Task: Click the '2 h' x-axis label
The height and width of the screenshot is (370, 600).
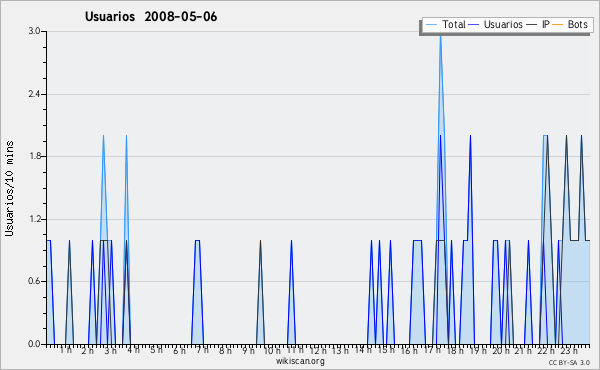Action: point(88,350)
